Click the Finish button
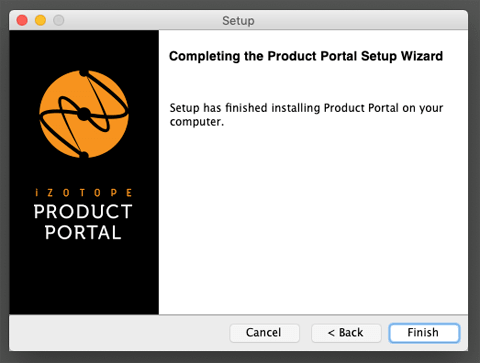Image resolution: width=480 pixels, height=363 pixels. tap(424, 333)
